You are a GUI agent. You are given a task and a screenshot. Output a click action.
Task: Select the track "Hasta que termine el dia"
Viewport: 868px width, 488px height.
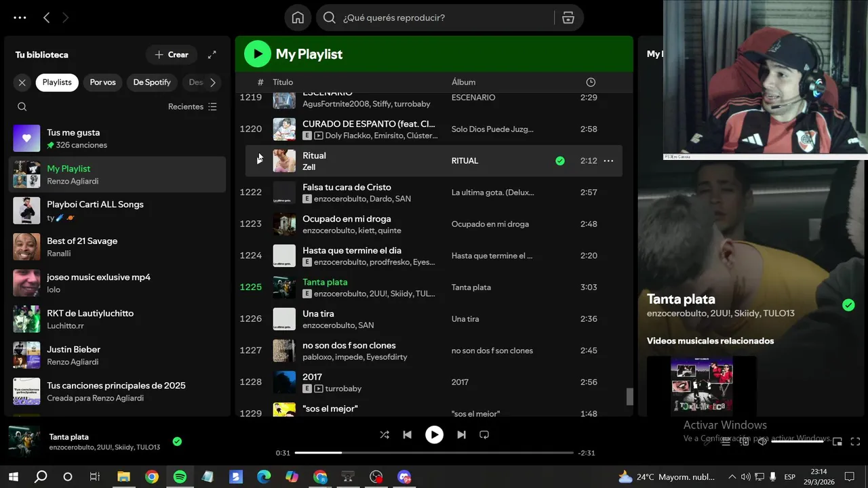[x=352, y=250]
